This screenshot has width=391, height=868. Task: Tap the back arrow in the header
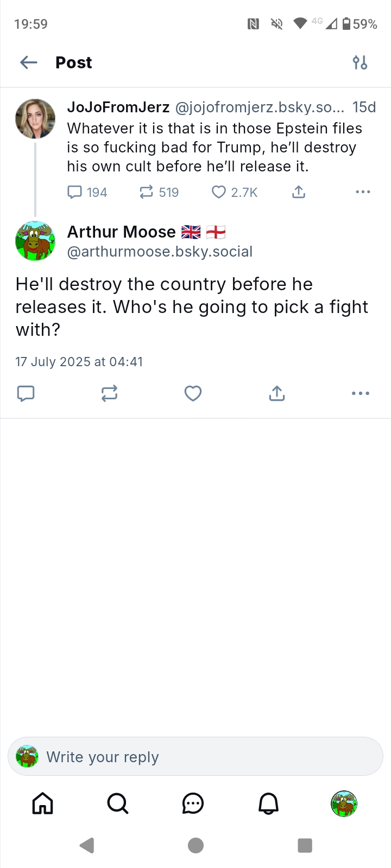click(29, 63)
